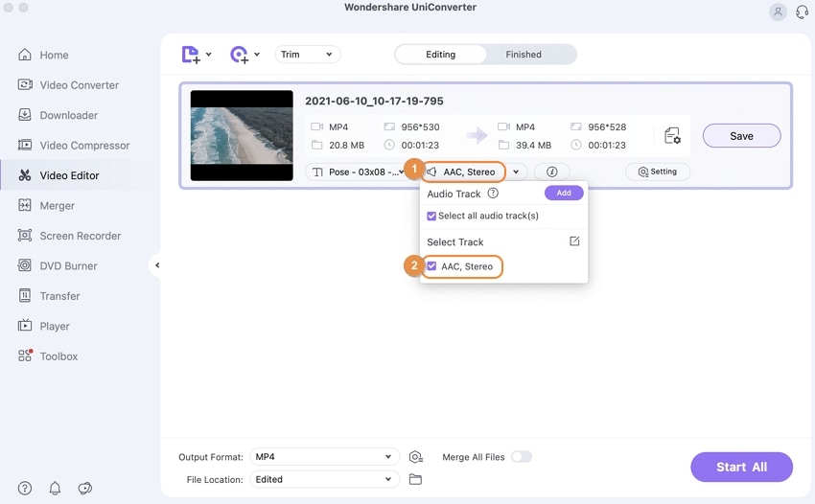Viewport: 815px width, 504px height.
Task: Open the Output Format MP4 dropdown
Action: click(x=324, y=457)
